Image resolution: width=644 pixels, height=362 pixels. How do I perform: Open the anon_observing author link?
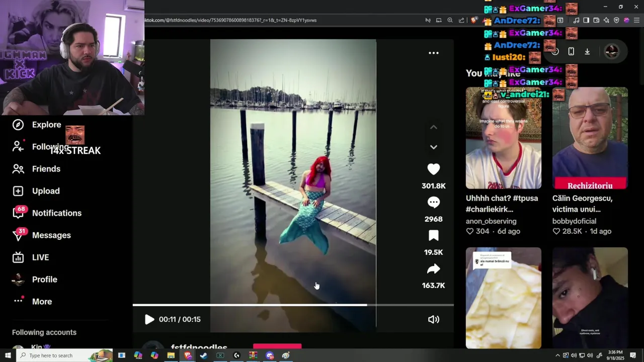(491, 221)
